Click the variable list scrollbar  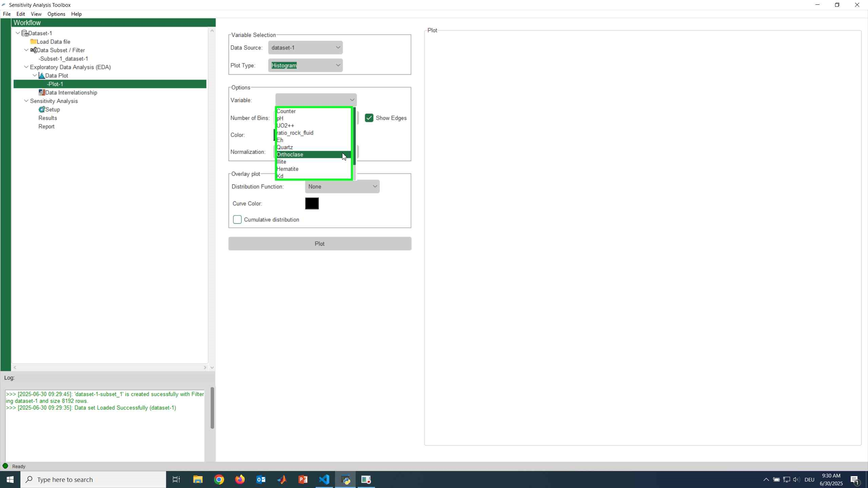pyautogui.click(x=355, y=137)
